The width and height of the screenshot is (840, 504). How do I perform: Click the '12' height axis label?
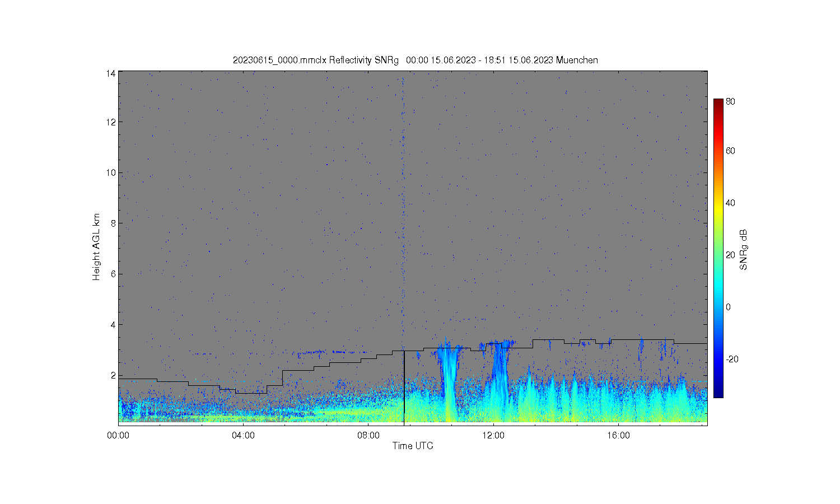coord(111,122)
